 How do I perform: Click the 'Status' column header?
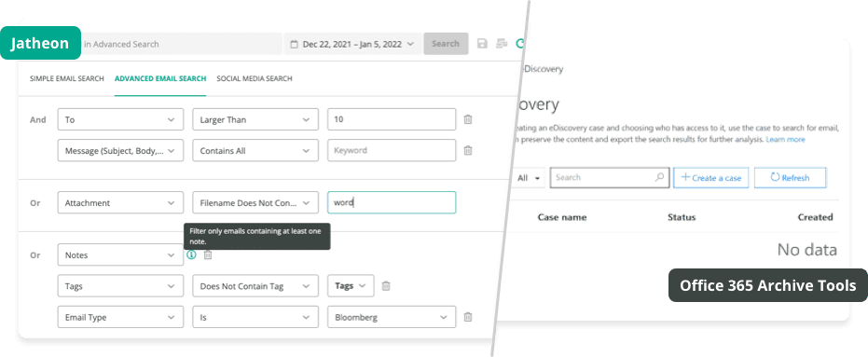(682, 217)
